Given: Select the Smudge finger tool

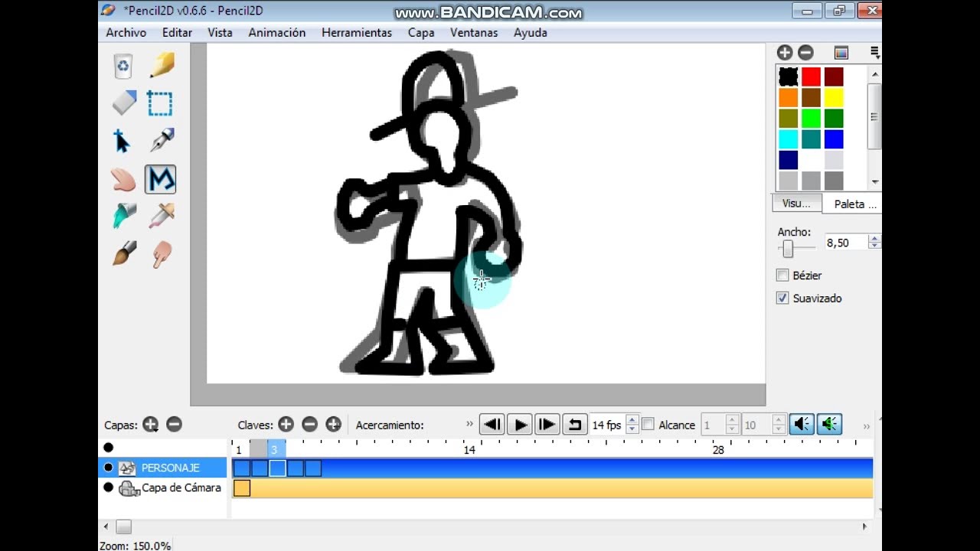Looking at the screenshot, I should click(162, 253).
